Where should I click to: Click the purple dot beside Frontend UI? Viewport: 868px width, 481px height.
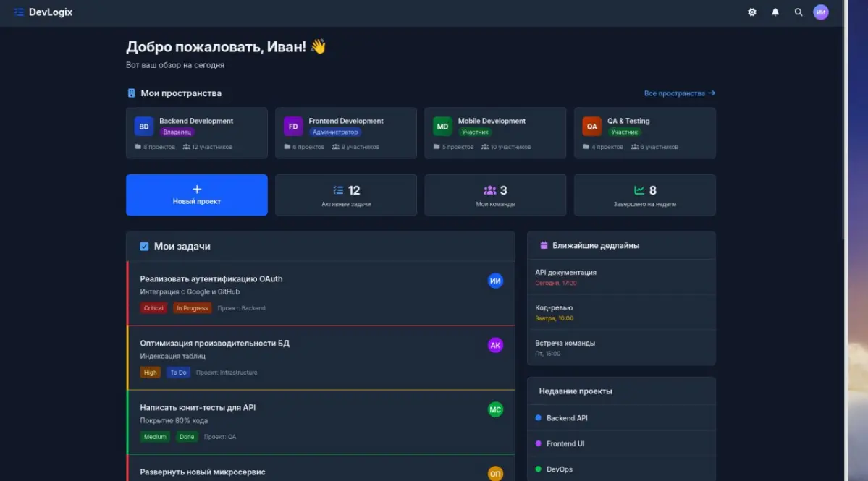(538, 443)
